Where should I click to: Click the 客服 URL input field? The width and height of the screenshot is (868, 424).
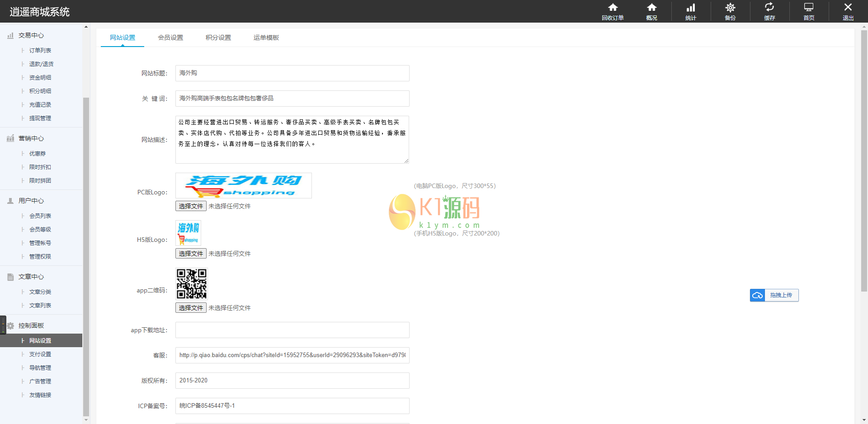pos(292,355)
